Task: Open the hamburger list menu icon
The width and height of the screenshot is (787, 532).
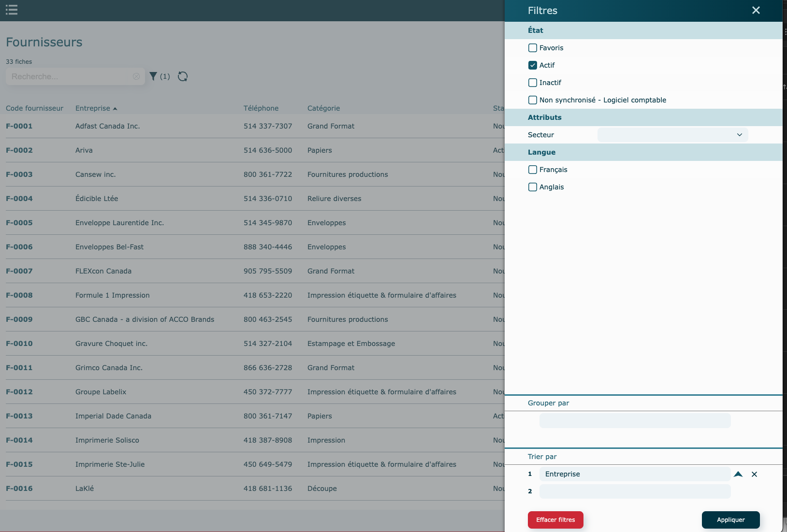Action: [12, 10]
